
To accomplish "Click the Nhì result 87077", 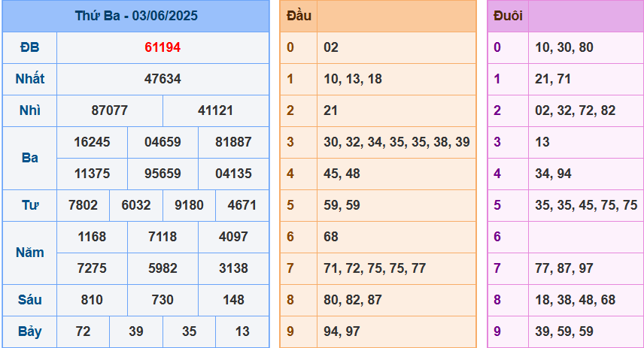I will coord(110,110).
